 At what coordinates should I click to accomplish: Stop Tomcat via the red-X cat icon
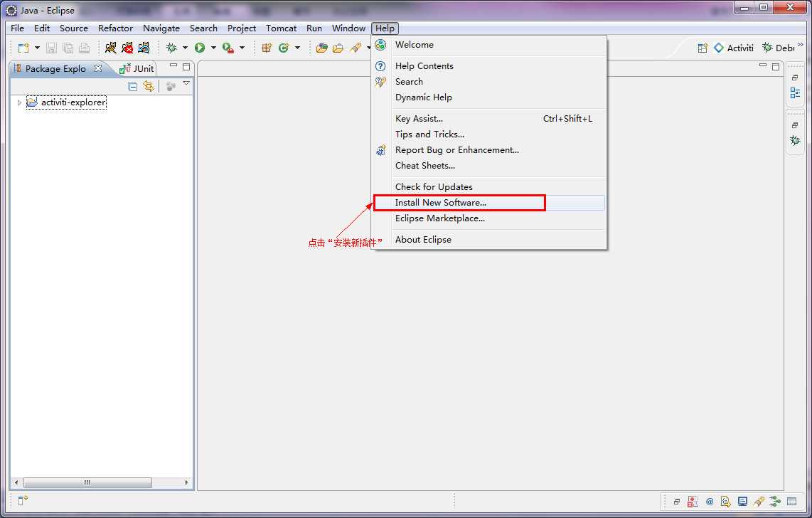pos(127,48)
